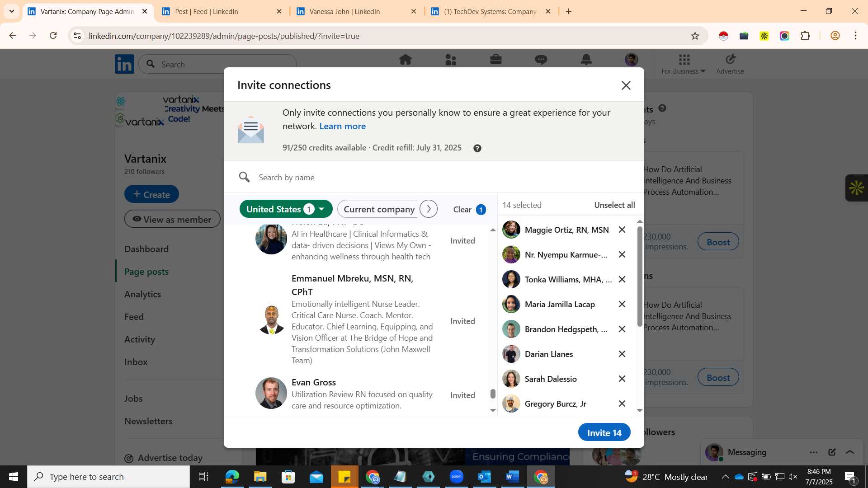The image size is (868, 488).
Task: Clear the applied filters
Action: click(469, 210)
